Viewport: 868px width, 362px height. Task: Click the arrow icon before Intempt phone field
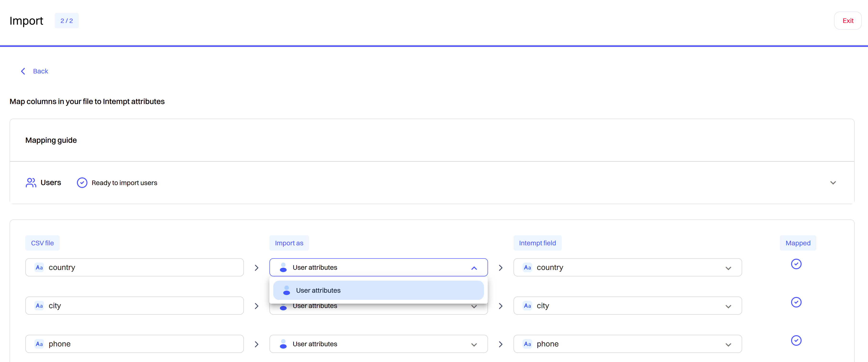point(500,344)
